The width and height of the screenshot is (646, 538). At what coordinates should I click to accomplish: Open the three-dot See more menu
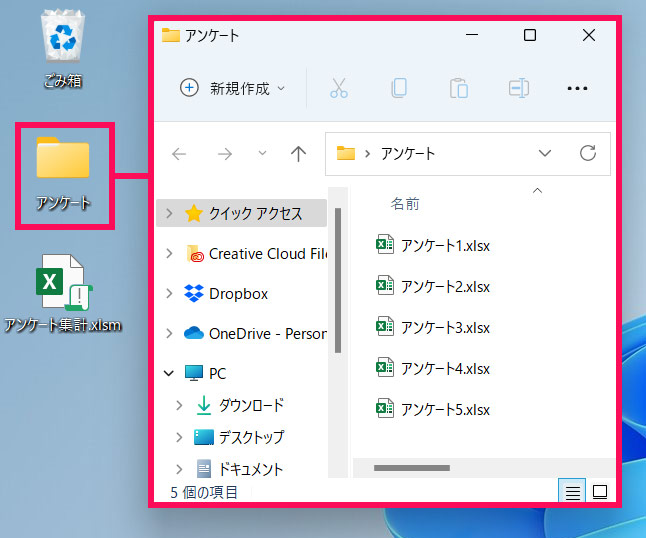pyautogui.click(x=577, y=88)
